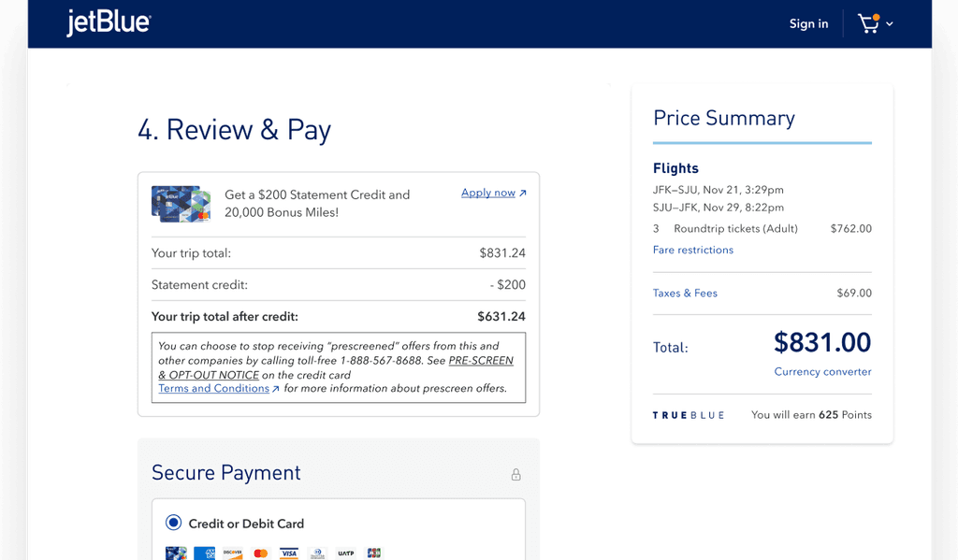
Task: Click 'Your trip total after credit:' label
Action: click(225, 316)
